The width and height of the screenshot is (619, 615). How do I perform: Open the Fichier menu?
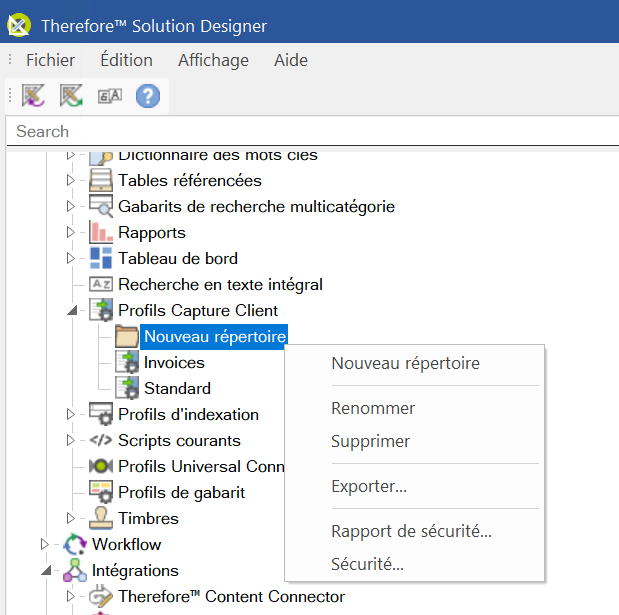[x=50, y=60]
